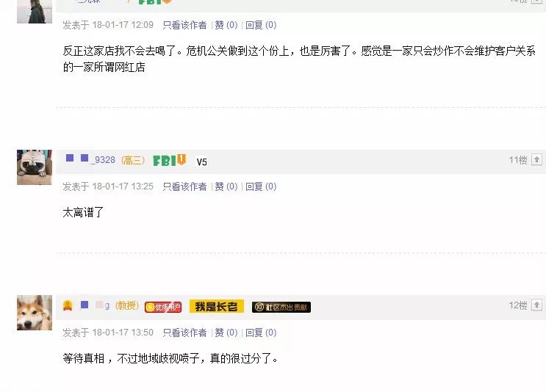Filter 只看该作者 on 13:50 post
The width and height of the screenshot is (546, 392).
(x=184, y=333)
